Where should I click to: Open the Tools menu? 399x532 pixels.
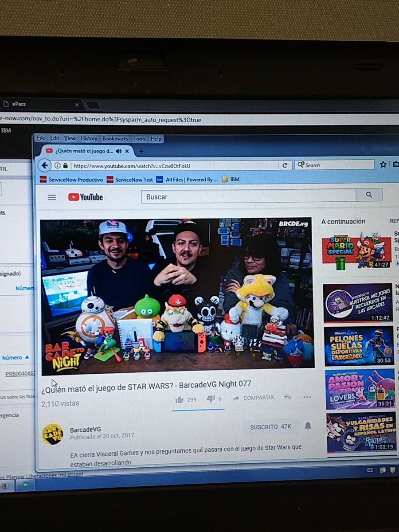coord(140,139)
